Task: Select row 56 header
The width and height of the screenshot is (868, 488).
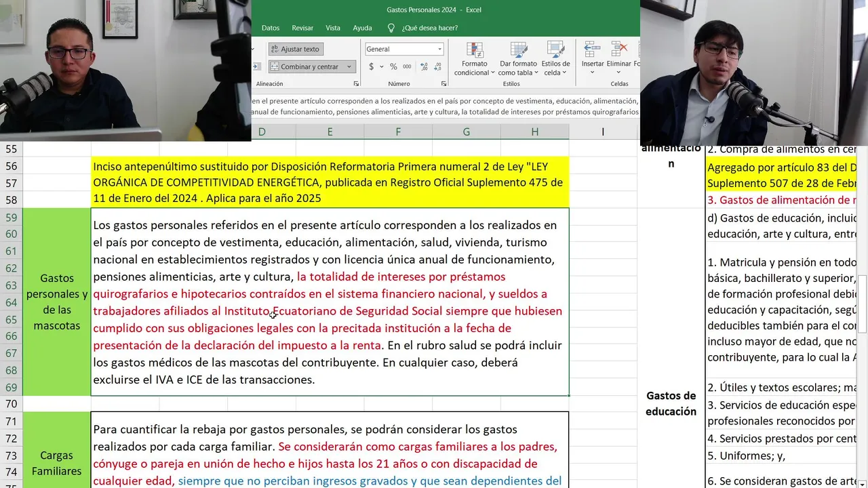Action: [x=11, y=166]
